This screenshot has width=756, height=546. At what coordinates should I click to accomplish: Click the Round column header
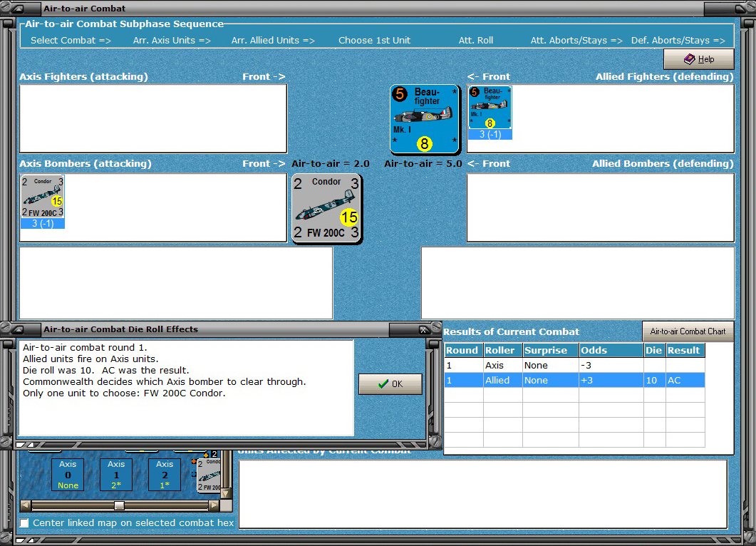464,350
